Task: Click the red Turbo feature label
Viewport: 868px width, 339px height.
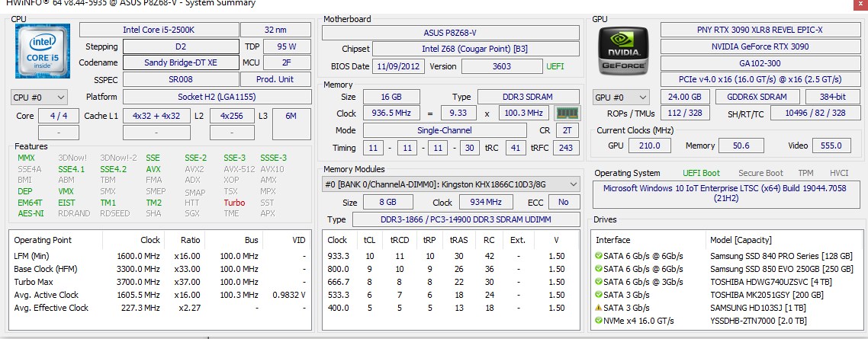Action: click(x=234, y=203)
